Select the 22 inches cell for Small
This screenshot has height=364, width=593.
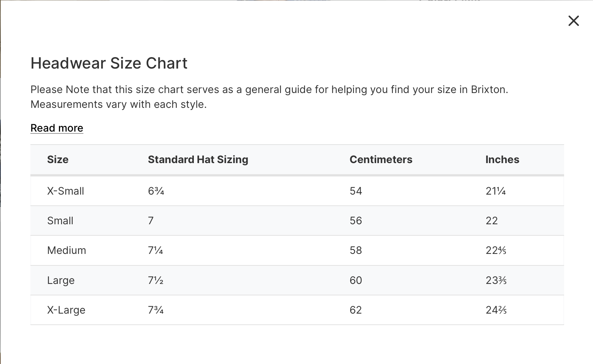[x=492, y=221]
